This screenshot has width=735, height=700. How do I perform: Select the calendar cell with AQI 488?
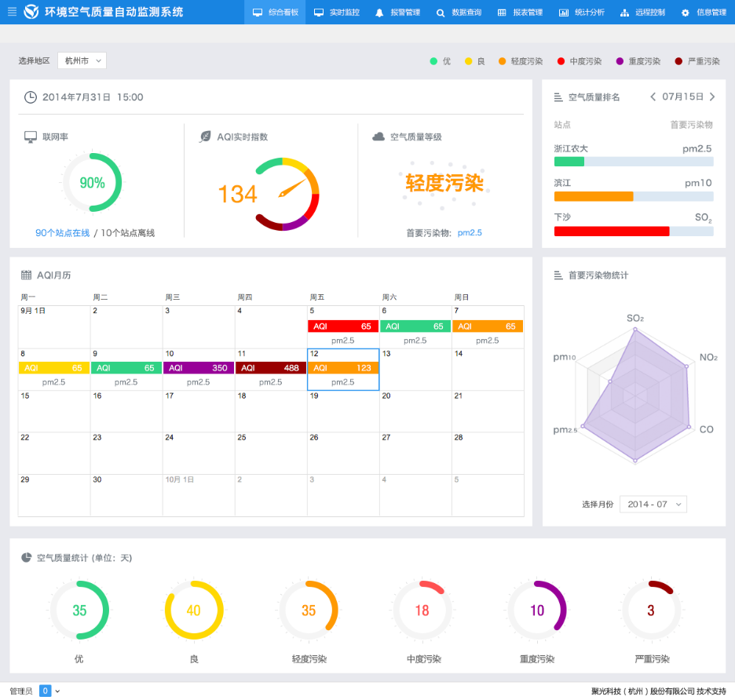click(x=271, y=368)
